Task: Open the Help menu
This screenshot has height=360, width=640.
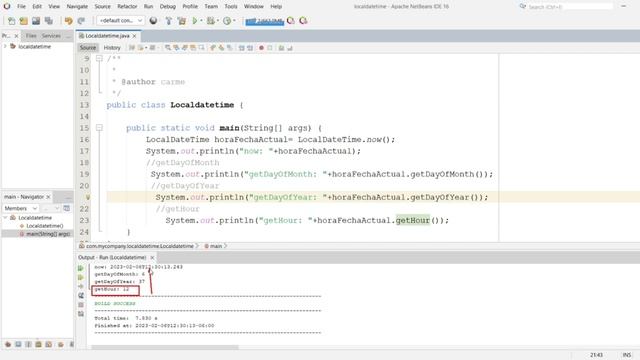Action: coord(276,7)
